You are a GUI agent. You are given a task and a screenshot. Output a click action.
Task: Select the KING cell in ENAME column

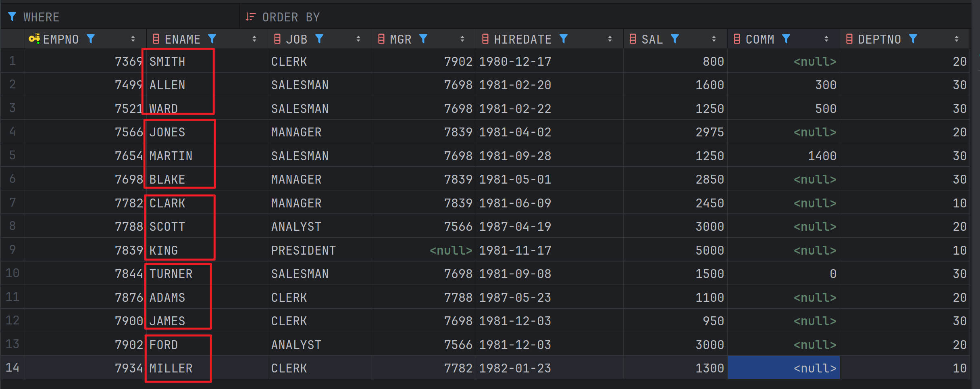[x=164, y=251]
